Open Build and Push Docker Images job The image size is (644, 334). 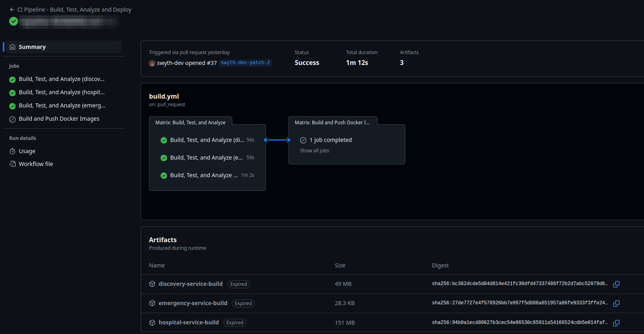pyautogui.click(x=59, y=119)
